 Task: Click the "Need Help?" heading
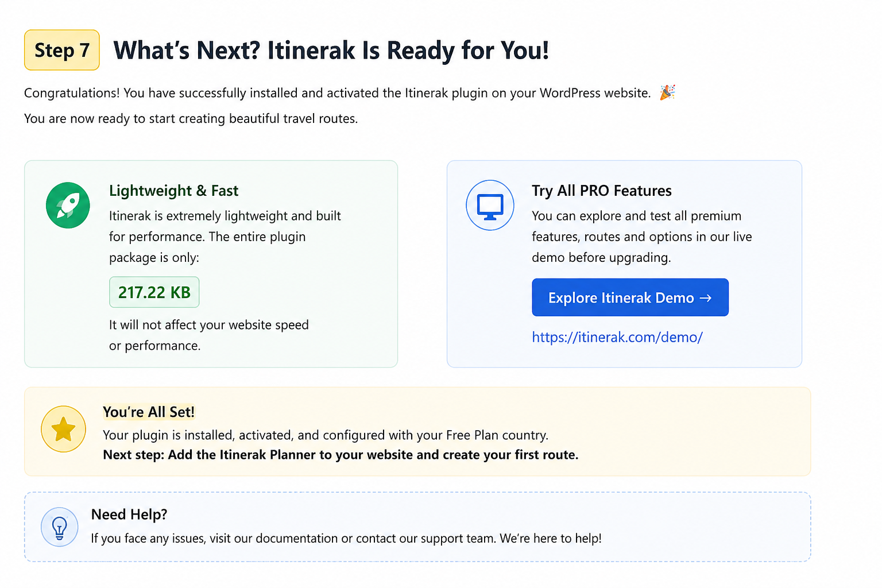[x=129, y=514]
